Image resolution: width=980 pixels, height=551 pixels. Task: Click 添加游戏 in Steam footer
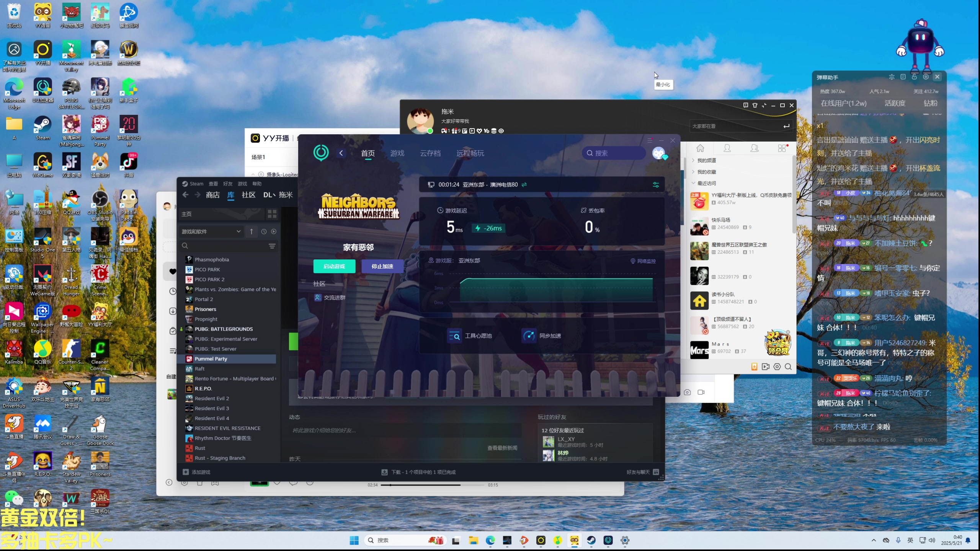(197, 472)
